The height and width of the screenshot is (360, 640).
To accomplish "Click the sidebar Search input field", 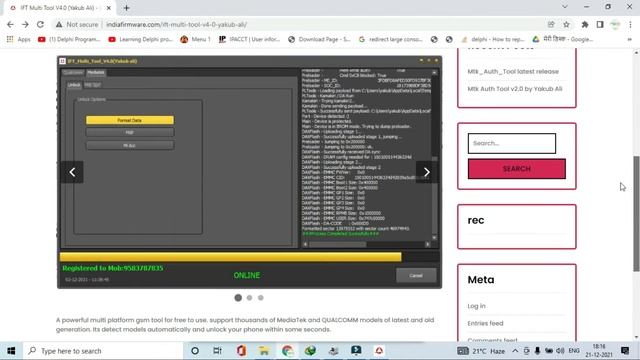I will 512,143.
